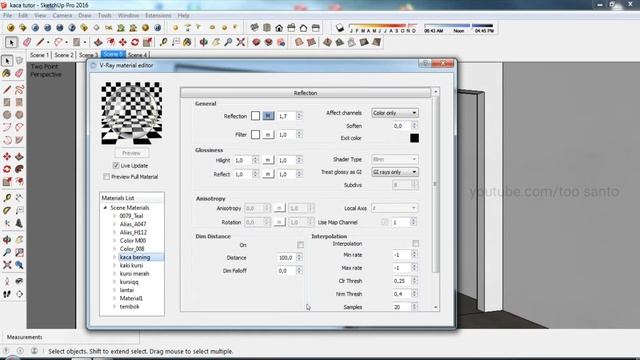Select the red Move arrows in the top toolbar
The width and height of the screenshot is (640, 360).
tap(122, 42)
